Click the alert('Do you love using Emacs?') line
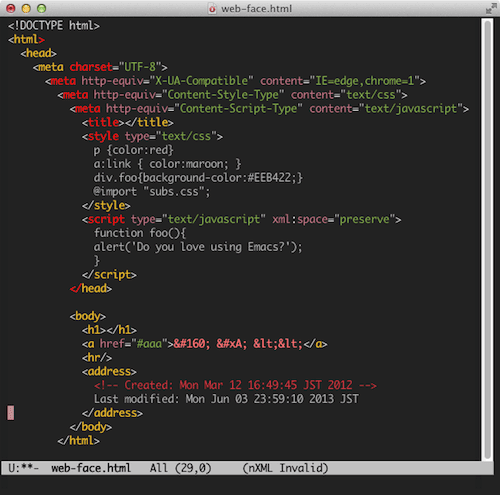Viewport: 500px width, 495px height. 198,247
